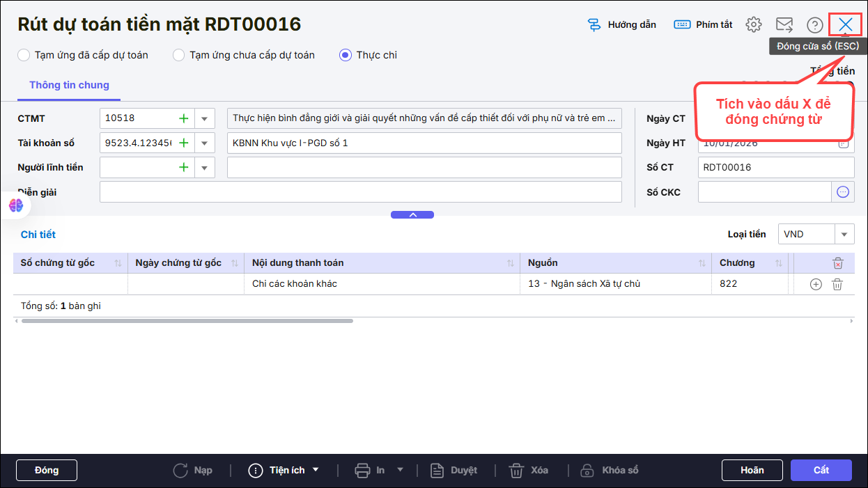Screen dimensions: 868x488
Task: Click the CTMT code field 10518
Action: [x=137, y=119]
